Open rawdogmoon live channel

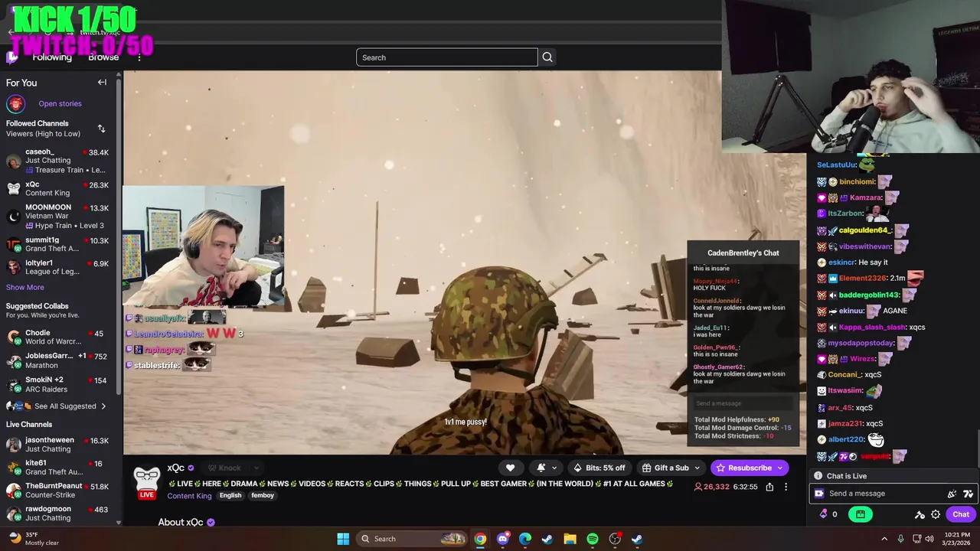[57, 514]
